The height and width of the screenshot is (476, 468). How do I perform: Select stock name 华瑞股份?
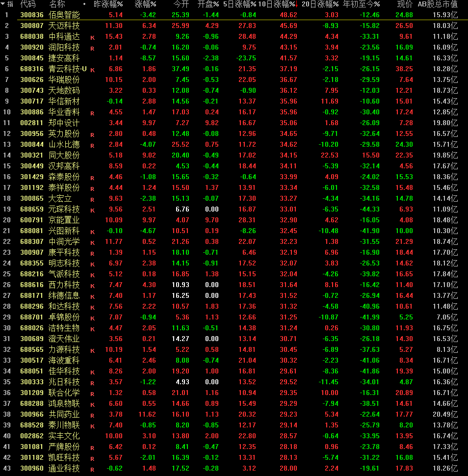64,79
